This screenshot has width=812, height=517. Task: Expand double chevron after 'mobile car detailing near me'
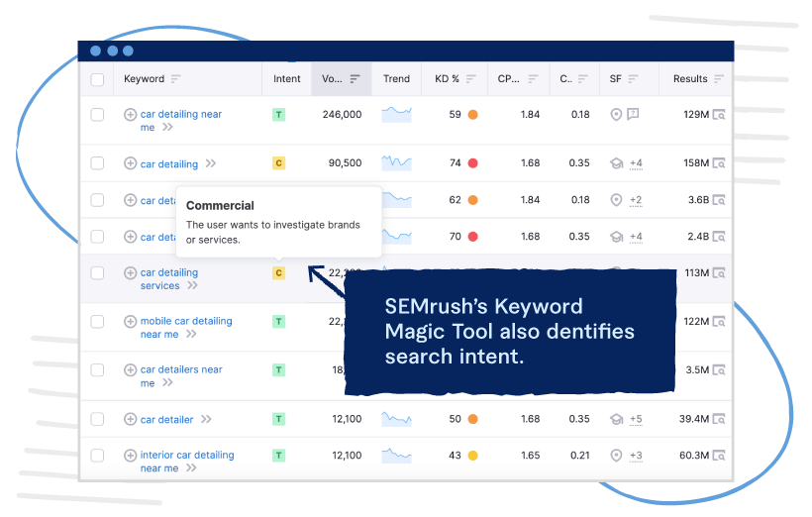[x=191, y=334]
